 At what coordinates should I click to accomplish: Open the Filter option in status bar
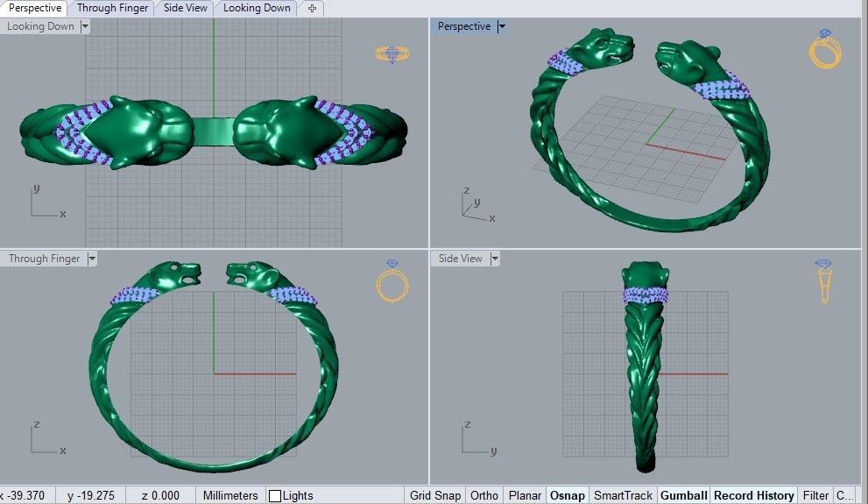[815, 495]
